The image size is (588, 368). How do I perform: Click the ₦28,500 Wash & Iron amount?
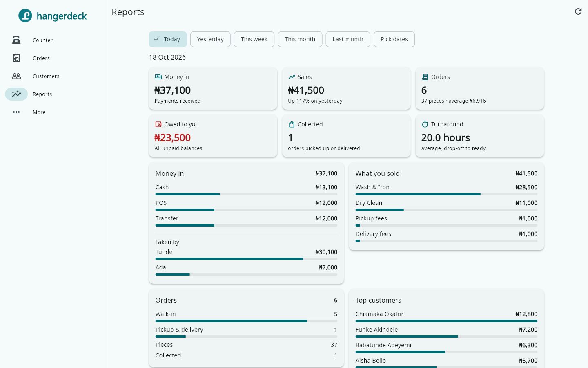coord(526,187)
